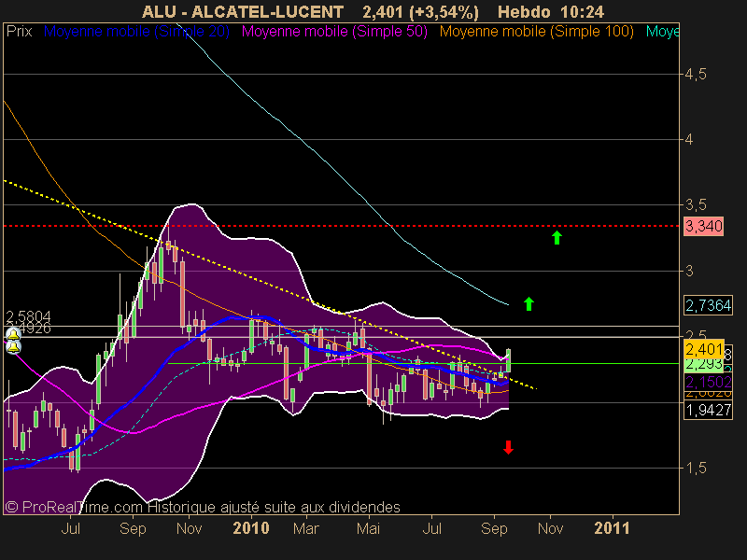The width and height of the screenshot is (747, 560).
Task: Click the 10:24 time in title
Action: [582, 11]
